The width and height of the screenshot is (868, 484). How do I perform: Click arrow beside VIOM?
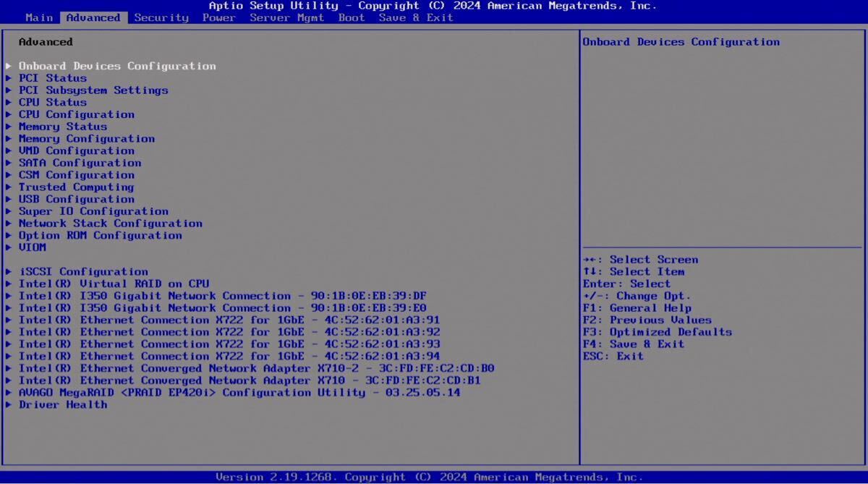tap(9, 247)
